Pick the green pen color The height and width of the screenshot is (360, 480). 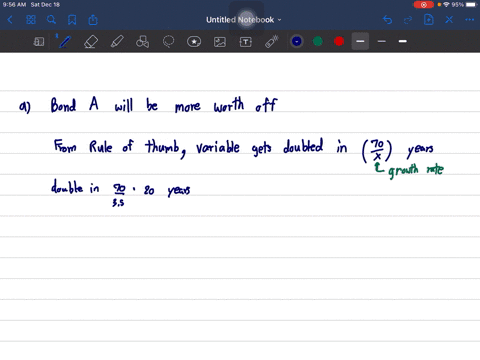click(x=318, y=41)
